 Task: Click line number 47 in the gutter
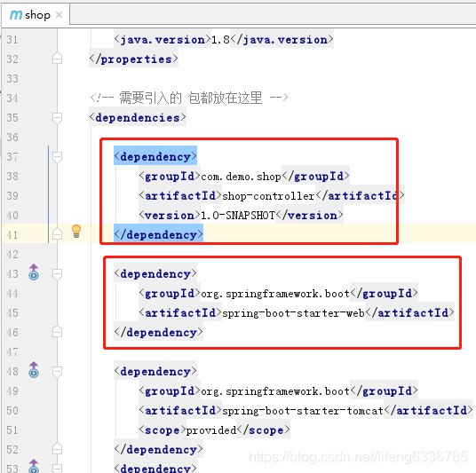[12, 352]
